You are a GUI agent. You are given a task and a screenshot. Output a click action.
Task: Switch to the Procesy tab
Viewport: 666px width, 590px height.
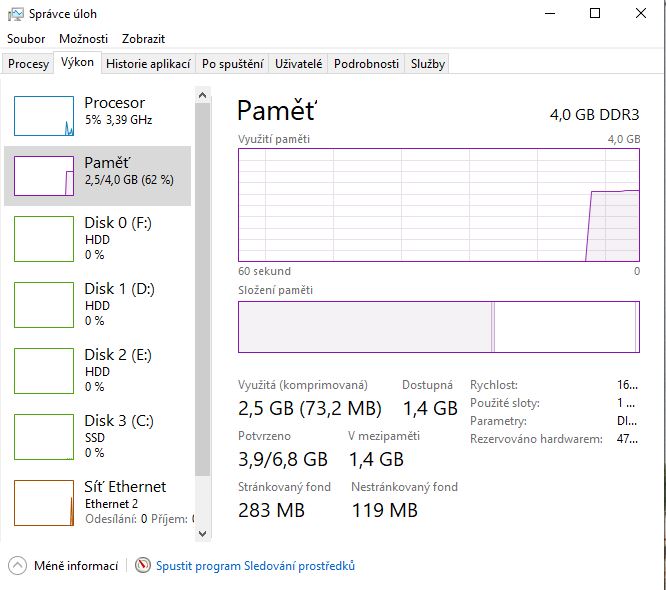pos(28,64)
